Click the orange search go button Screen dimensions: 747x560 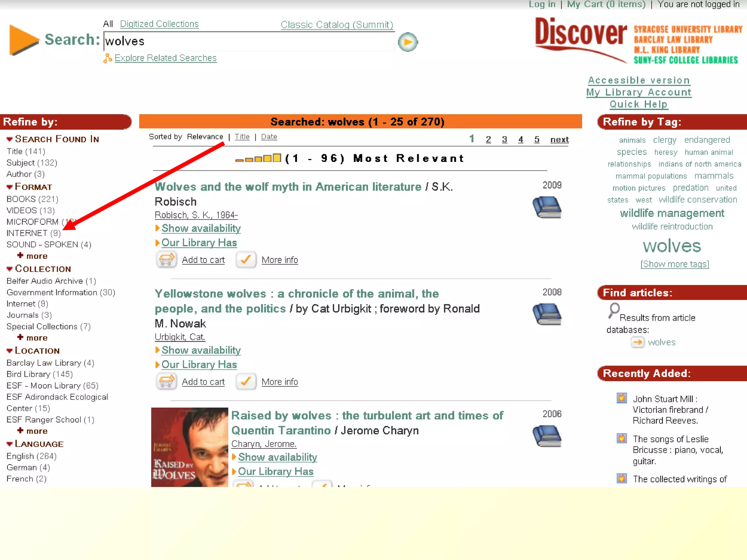click(x=407, y=42)
